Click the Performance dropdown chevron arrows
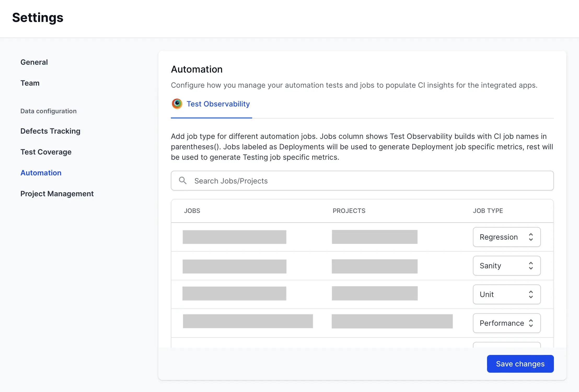This screenshot has height=392, width=579. pos(531,323)
